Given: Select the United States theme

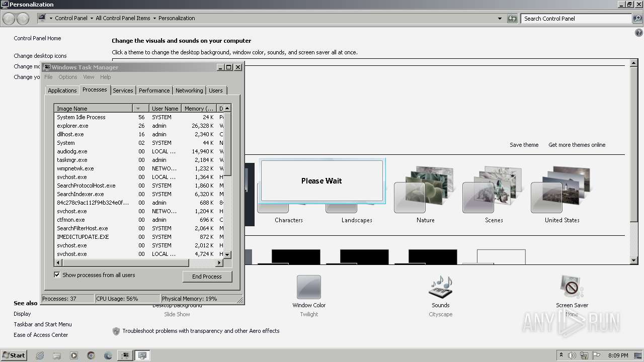Looking at the screenshot, I should click(x=562, y=195).
